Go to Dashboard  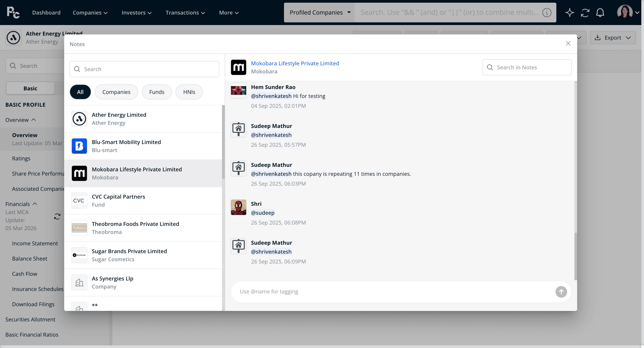(x=46, y=13)
